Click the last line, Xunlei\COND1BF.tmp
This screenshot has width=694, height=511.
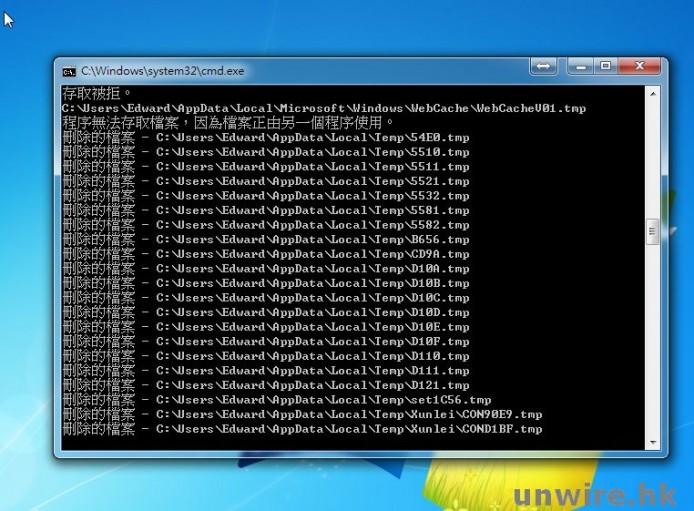point(301,429)
